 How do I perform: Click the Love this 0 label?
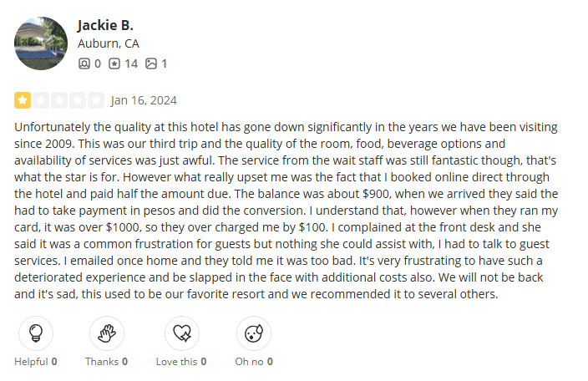click(182, 362)
